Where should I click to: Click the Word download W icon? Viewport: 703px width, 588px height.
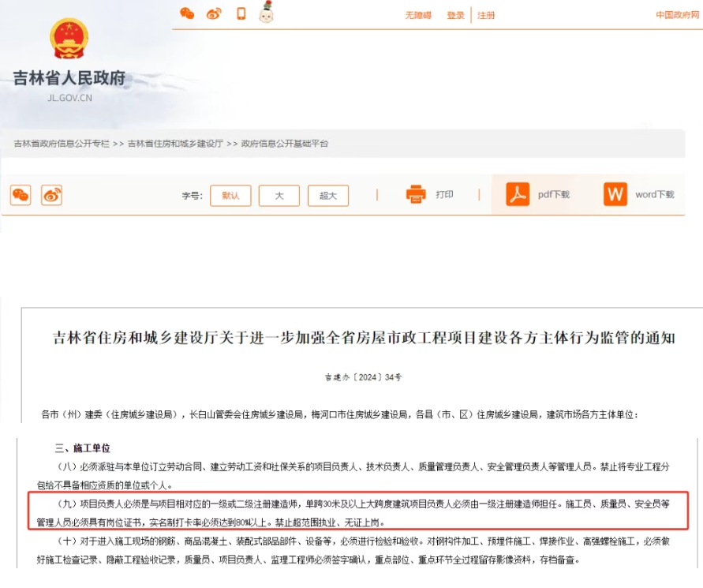coord(615,194)
